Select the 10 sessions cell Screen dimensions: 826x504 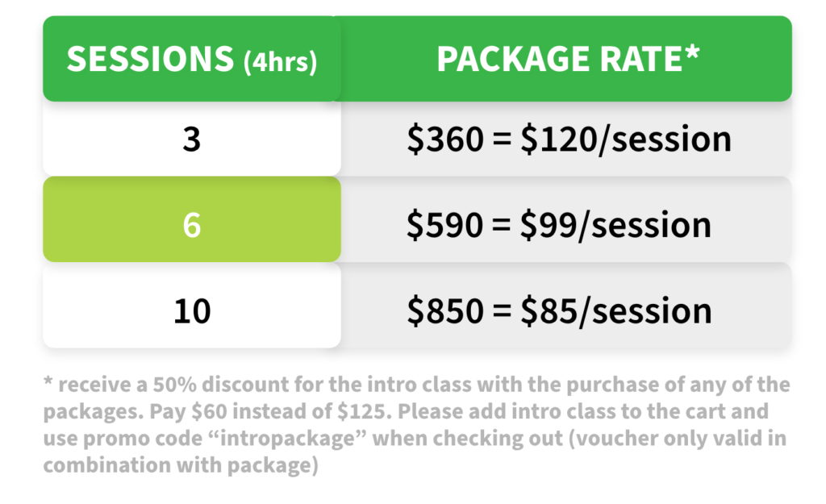coord(191,310)
